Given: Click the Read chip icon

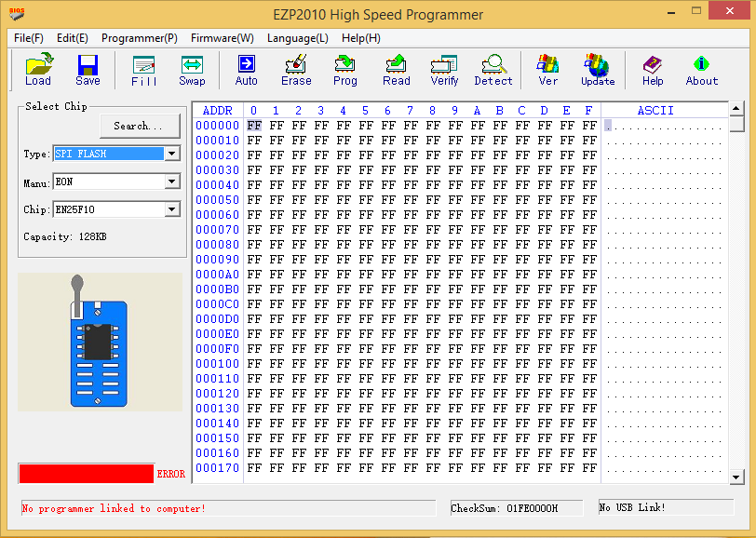Looking at the screenshot, I should click(397, 71).
